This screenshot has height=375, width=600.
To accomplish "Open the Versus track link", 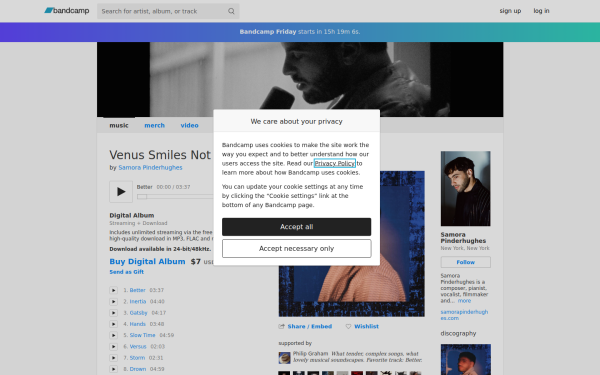I will pos(138,347).
